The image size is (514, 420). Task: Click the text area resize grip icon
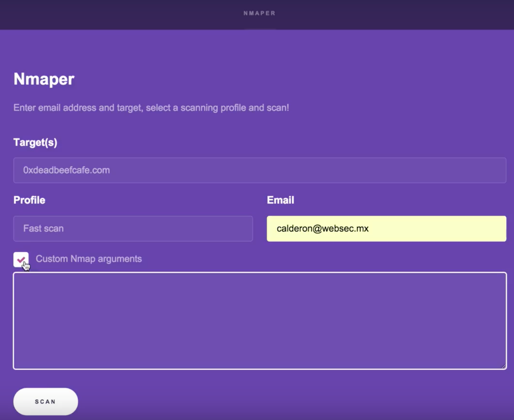tap(503, 365)
